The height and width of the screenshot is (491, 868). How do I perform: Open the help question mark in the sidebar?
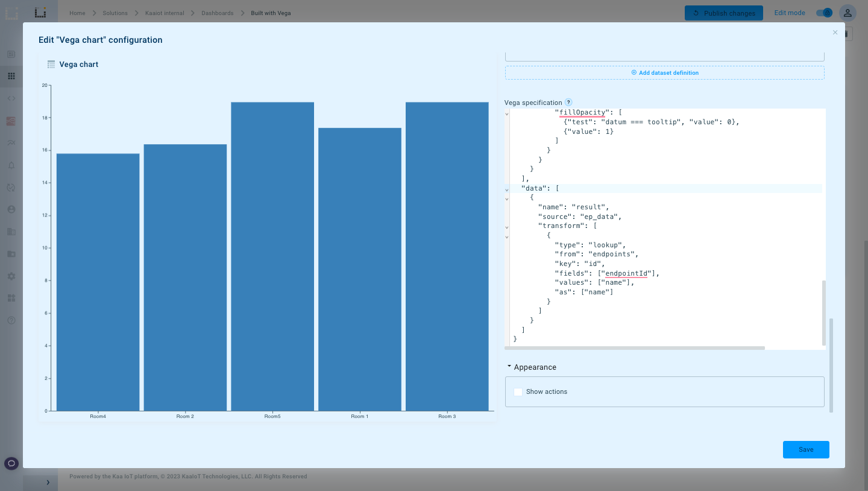(11, 320)
